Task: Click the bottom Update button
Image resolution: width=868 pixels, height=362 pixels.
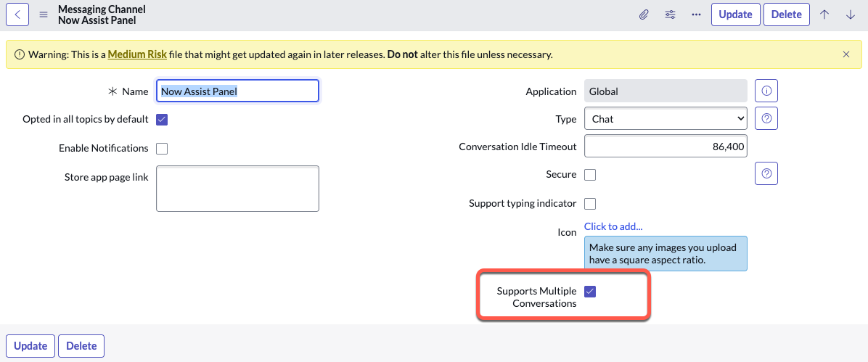Action: point(30,346)
